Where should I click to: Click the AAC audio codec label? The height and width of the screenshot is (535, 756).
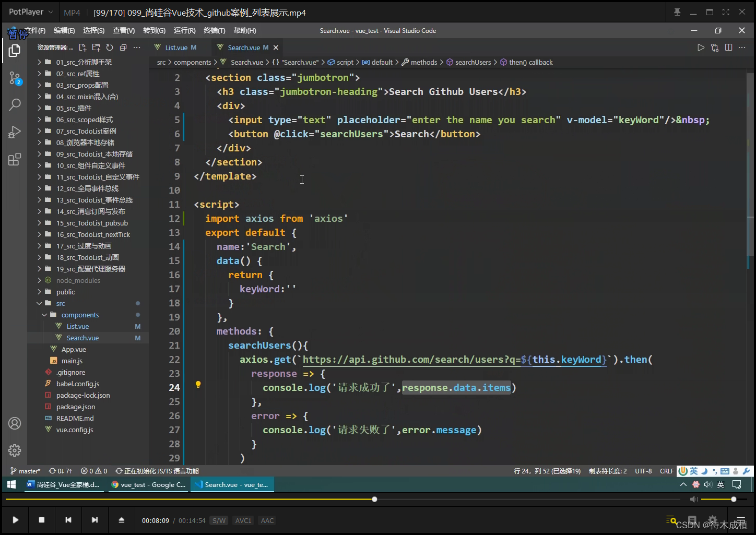(267, 520)
